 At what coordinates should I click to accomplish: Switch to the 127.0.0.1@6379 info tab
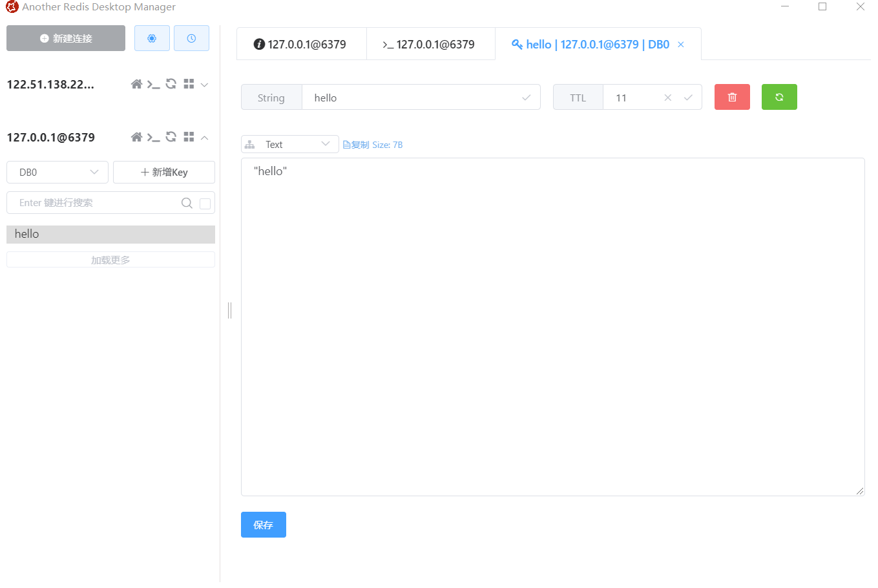(301, 44)
